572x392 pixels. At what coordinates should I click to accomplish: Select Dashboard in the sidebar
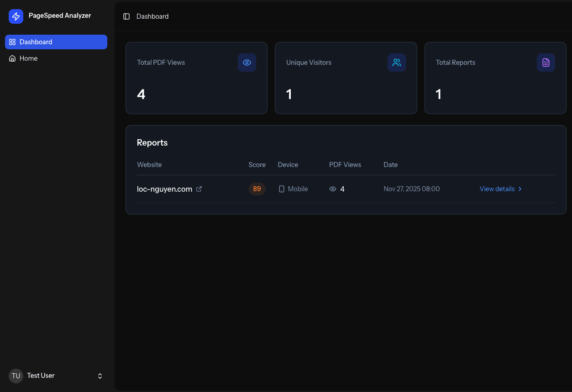[x=36, y=42]
